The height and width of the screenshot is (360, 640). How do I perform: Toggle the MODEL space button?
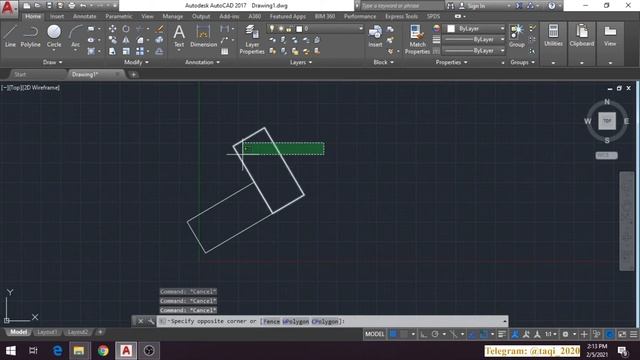click(374, 334)
